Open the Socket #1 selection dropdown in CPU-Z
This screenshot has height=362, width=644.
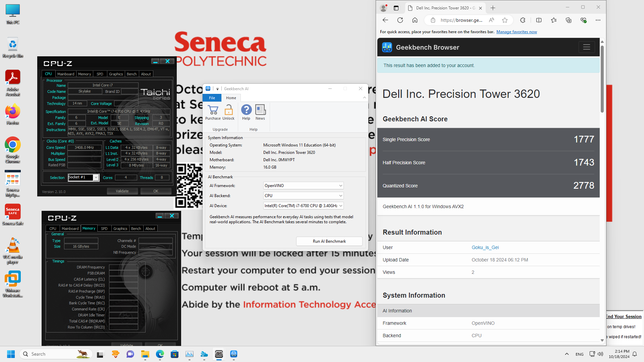click(96, 178)
